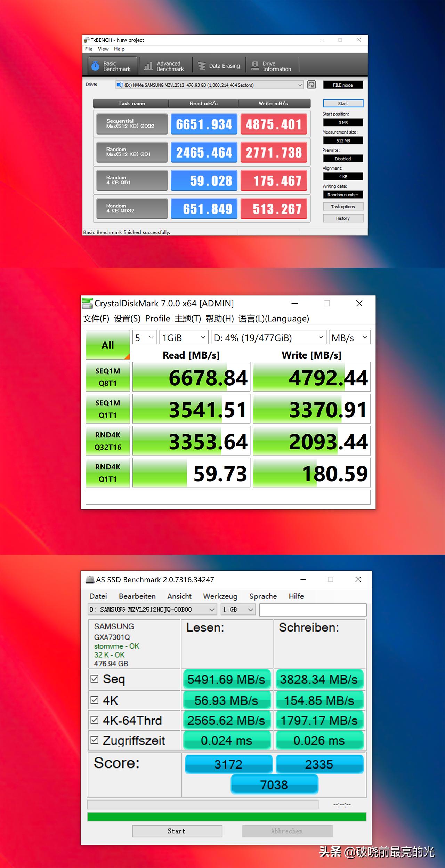
Task: Run the RND4K Q32T16 test
Action: point(108,441)
